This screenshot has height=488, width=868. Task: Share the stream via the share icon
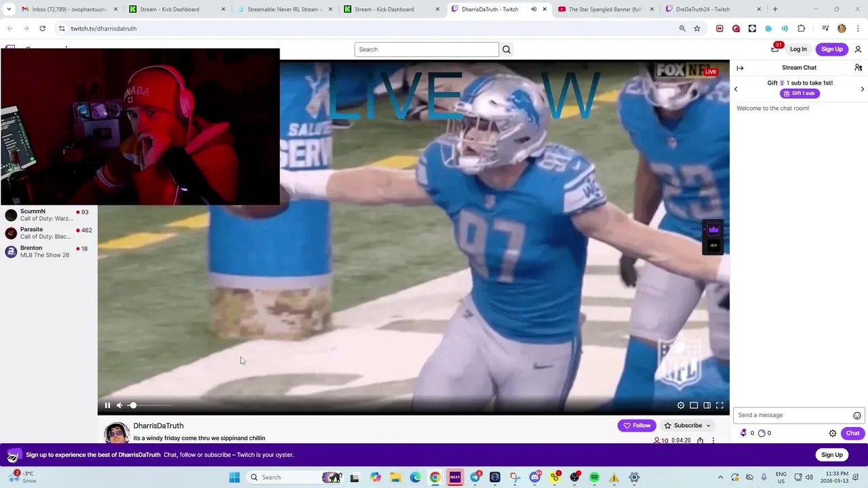point(701,441)
